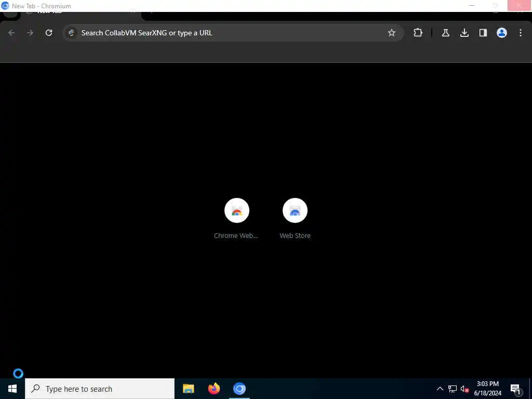This screenshot has height=399, width=532.
Task: Launch File Explorer from the taskbar
Action: click(x=188, y=389)
